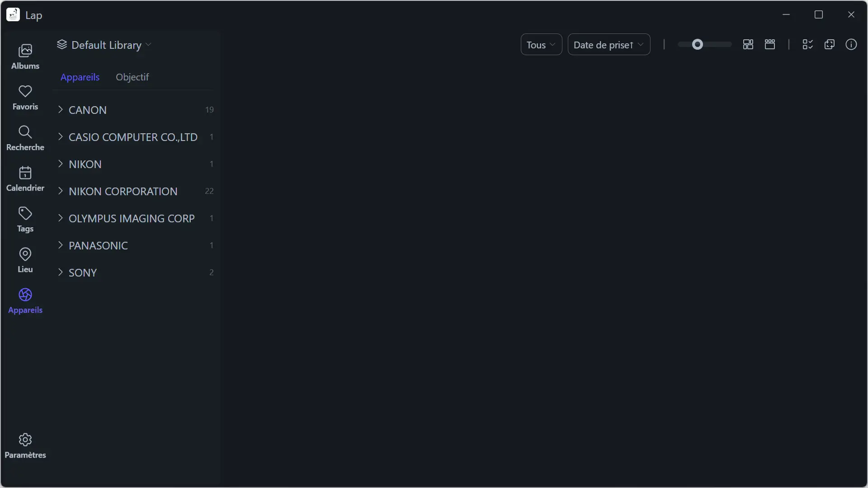Expand the CANON chevron
868x488 pixels.
pyautogui.click(x=61, y=110)
